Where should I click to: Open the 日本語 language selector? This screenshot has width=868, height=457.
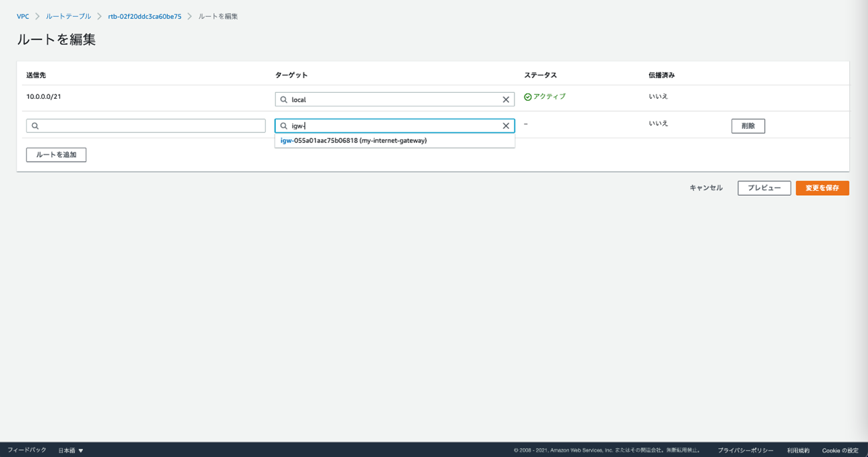[x=70, y=450]
